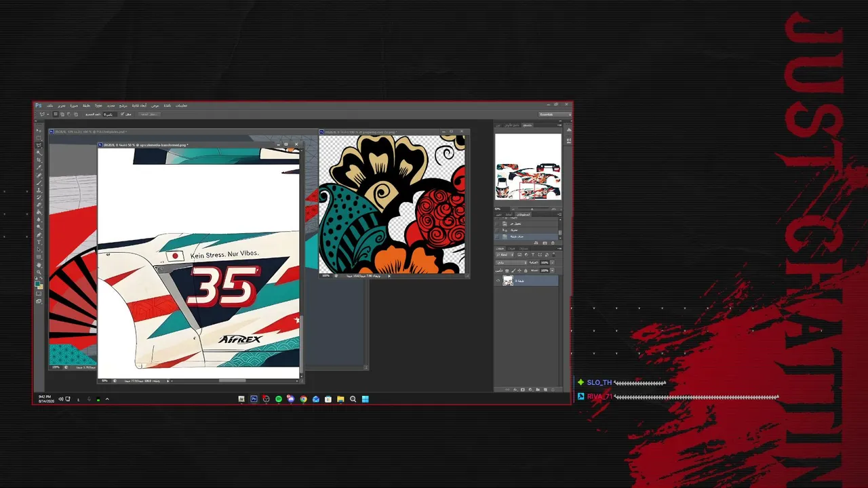Select the Clone Stamp tool
The width and height of the screenshot is (868, 488).
(39, 190)
